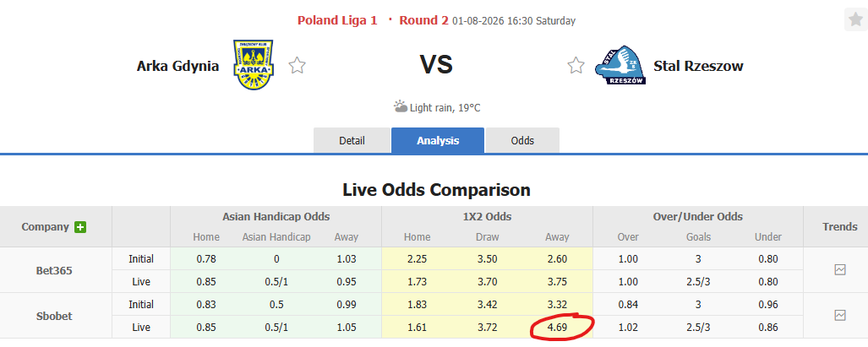Toggle the star next to Stal Rzeszow
Image resolution: width=868 pixels, height=347 pixels.
point(576,66)
